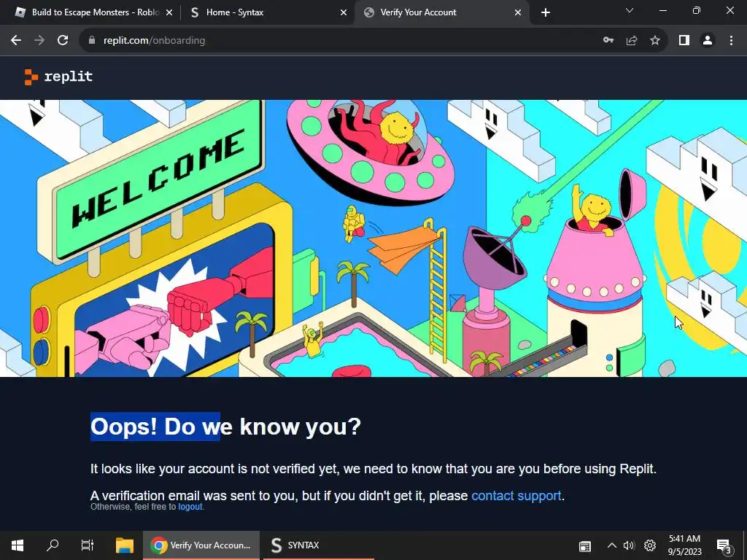Image resolution: width=747 pixels, height=560 pixels.
Task: Click the Replit logo in header
Action: [58, 77]
